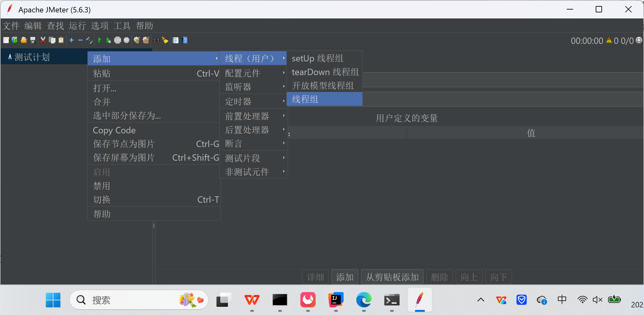The image size is (644, 315).
Task: Open Search with binoculars icon
Action: tap(156, 40)
